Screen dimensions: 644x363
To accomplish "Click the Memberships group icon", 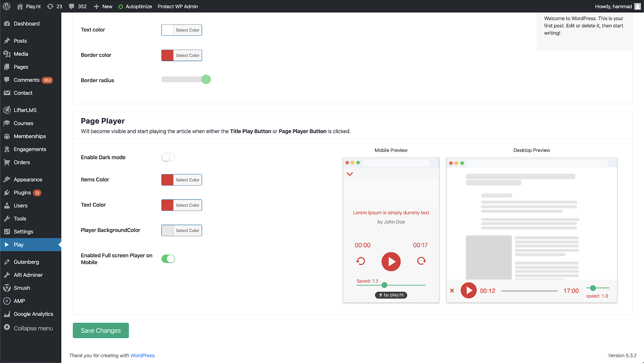I will pyautogui.click(x=7, y=136).
